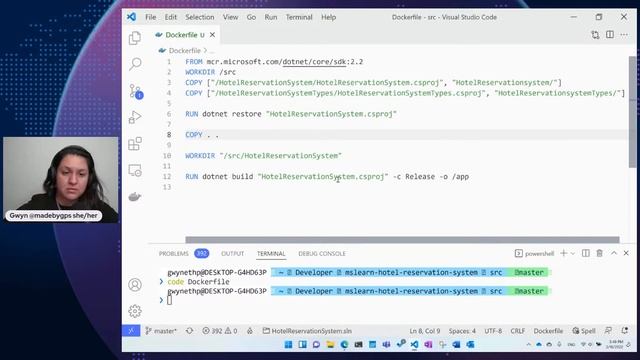
Task: Show hidden tray icons via the taskbar chevron
Action: coord(529,345)
